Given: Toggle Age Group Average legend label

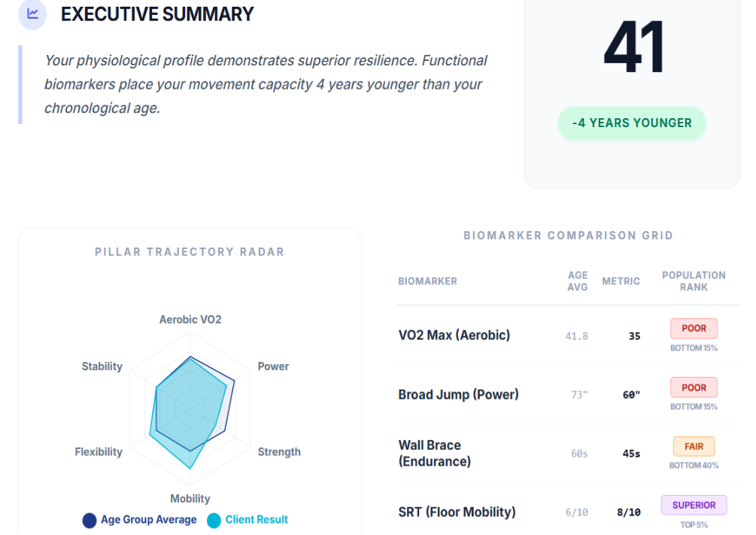Looking at the screenshot, I should coord(148,520).
